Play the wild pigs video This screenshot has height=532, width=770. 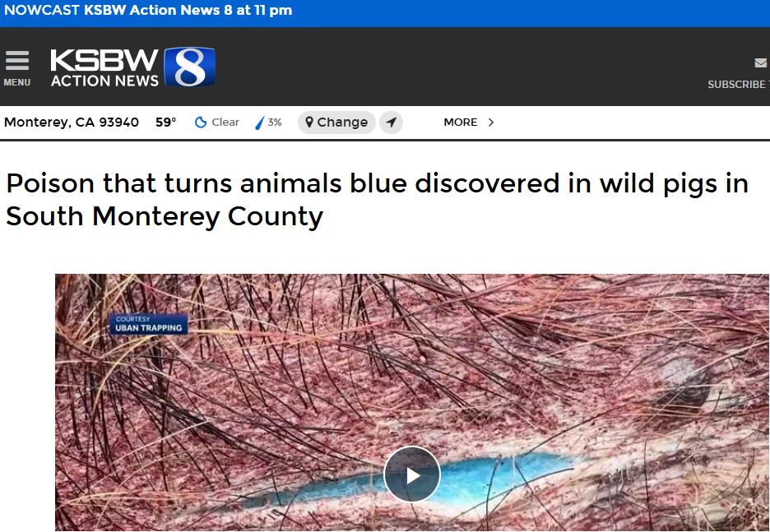pos(412,474)
